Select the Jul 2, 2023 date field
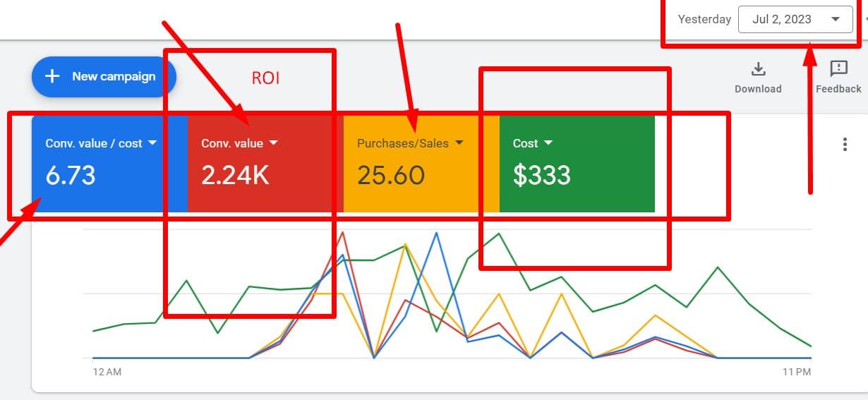The width and height of the screenshot is (868, 400). [782, 20]
